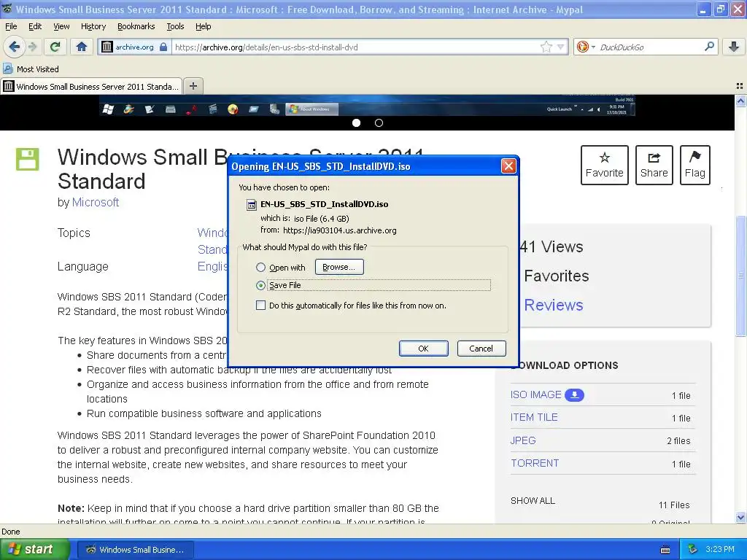Click the page scrollbar down arrow
This screenshot has width=747, height=560.
point(740,517)
